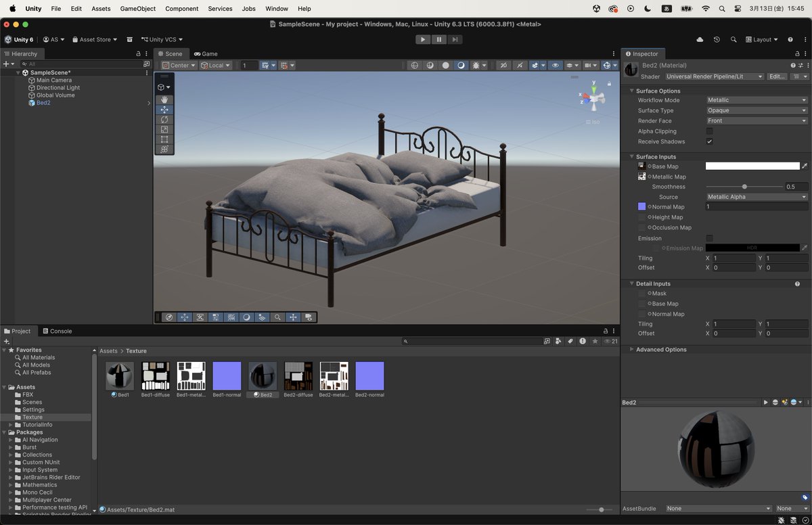Screen dimensions: 812x525
Task: Click the Pause button
Action: (x=439, y=39)
